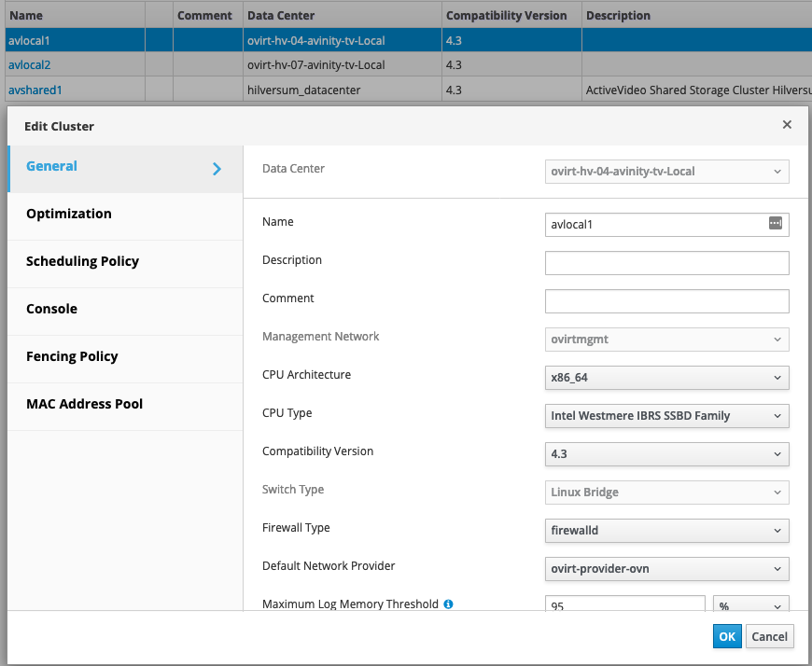
Task: Open the Default Network Provider dropdown
Action: click(x=666, y=569)
